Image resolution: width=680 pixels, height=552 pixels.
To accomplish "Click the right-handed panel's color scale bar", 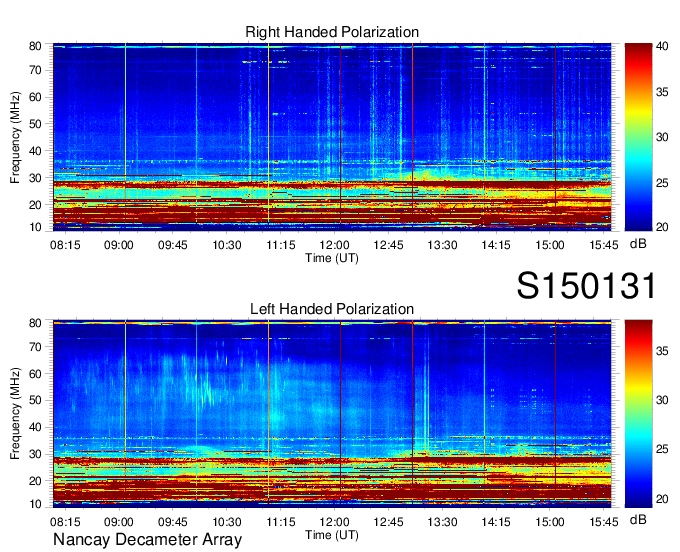I will [638, 137].
